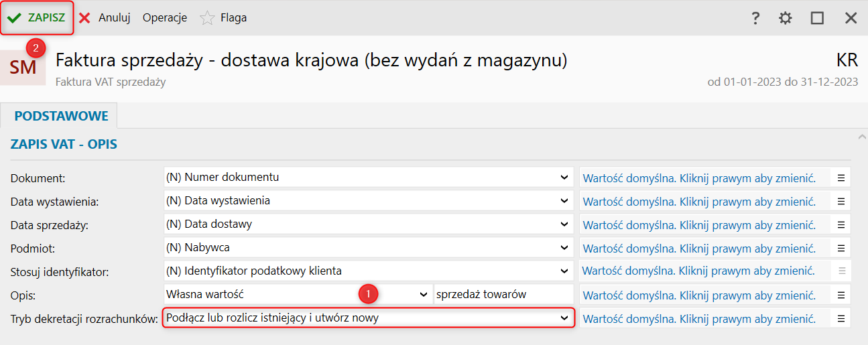Expand the Opis Własna wartość dropdown
The height and width of the screenshot is (345, 868).
(x=424, y=295)
